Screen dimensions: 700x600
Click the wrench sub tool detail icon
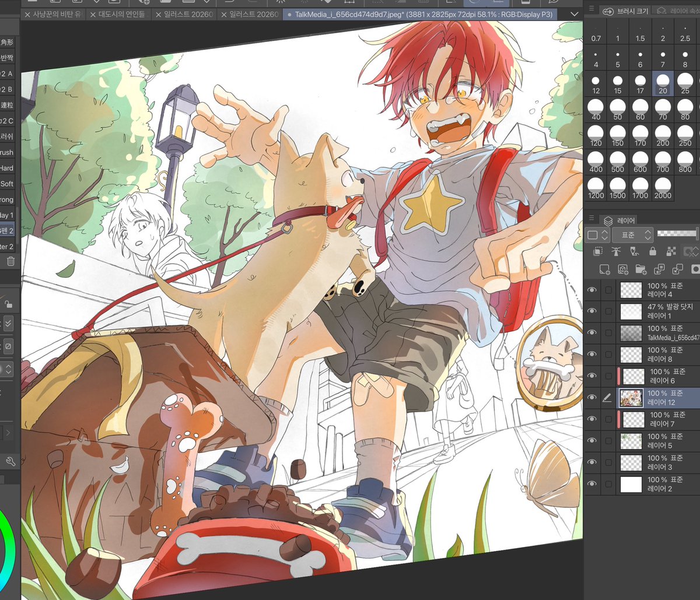[x=10, y=461]
